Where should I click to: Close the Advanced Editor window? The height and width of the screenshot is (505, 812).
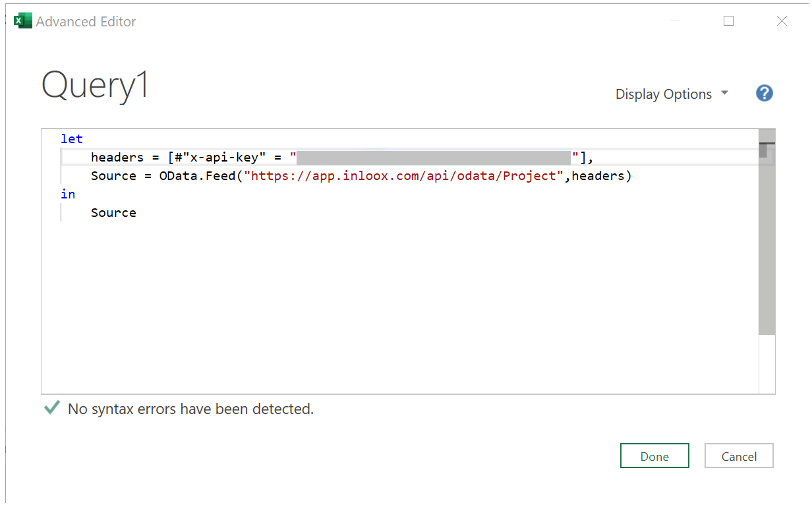point(782,20)
